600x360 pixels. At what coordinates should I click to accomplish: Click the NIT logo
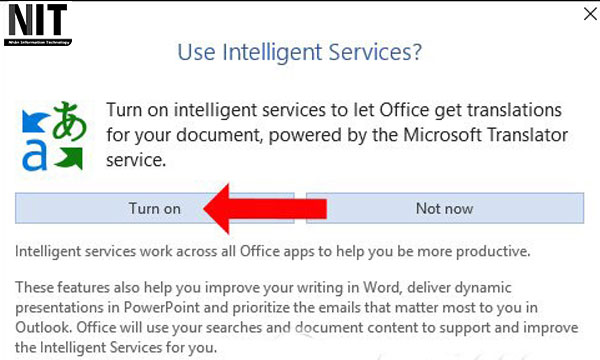[38, 25]
